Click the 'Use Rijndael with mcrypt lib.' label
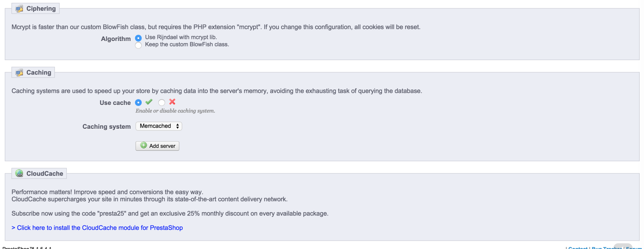 (x=181, y=37)
